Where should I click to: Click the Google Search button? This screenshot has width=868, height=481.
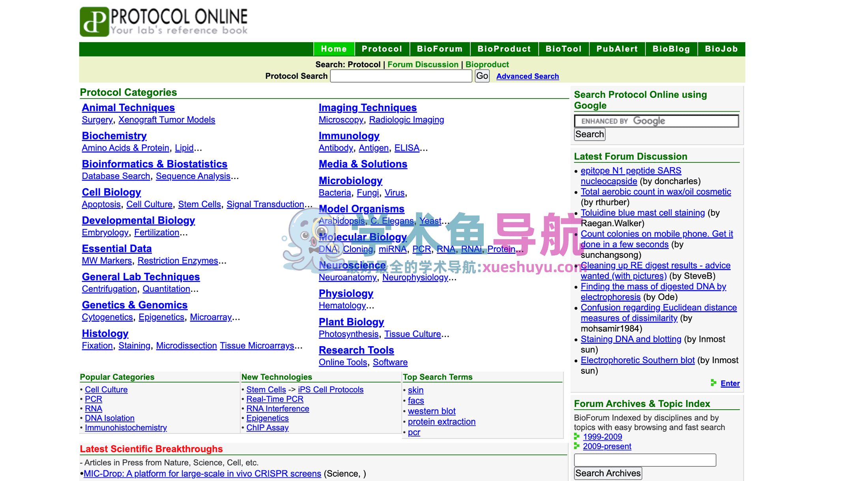(589, 134)
